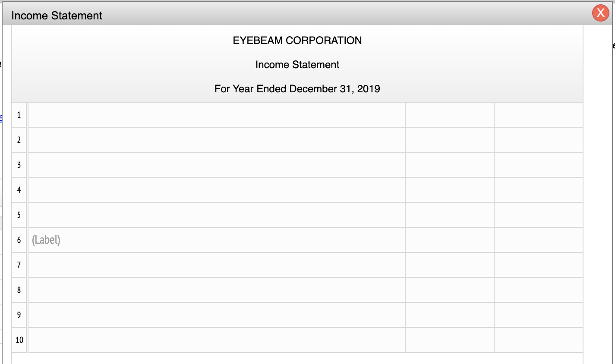This screenshot has height=364, width=615.
Task: Select the label field in row 3
Action: (x=217, y=165)
